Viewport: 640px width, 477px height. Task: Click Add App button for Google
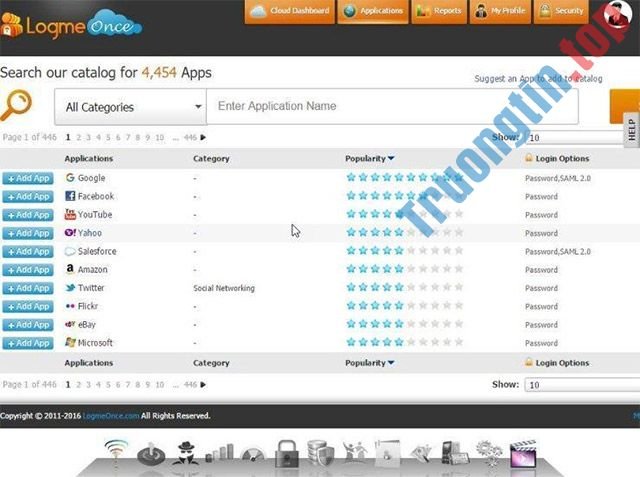point(28,178)
